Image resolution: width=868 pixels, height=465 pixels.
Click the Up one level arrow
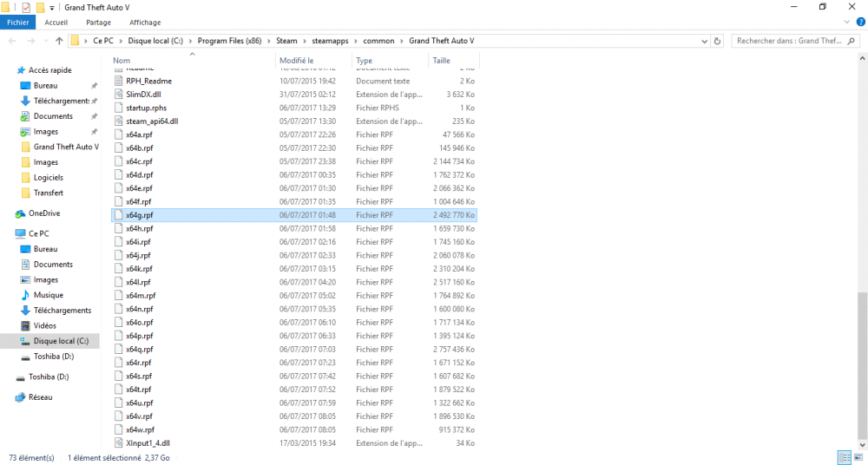(59, 41)
